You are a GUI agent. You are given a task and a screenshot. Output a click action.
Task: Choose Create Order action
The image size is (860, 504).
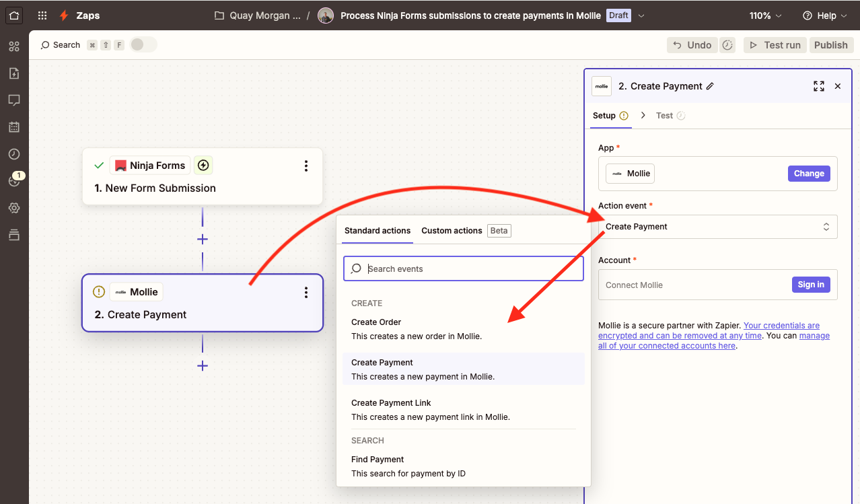click(463, 329)
